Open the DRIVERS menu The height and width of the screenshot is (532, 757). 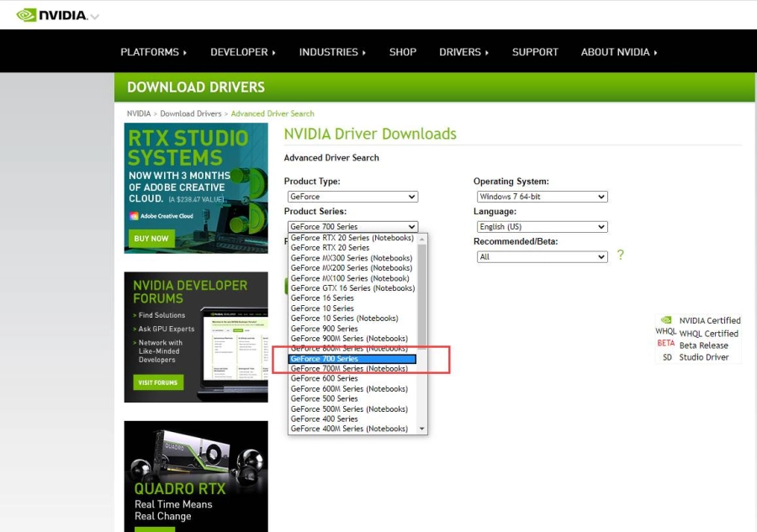click(463, 51)
